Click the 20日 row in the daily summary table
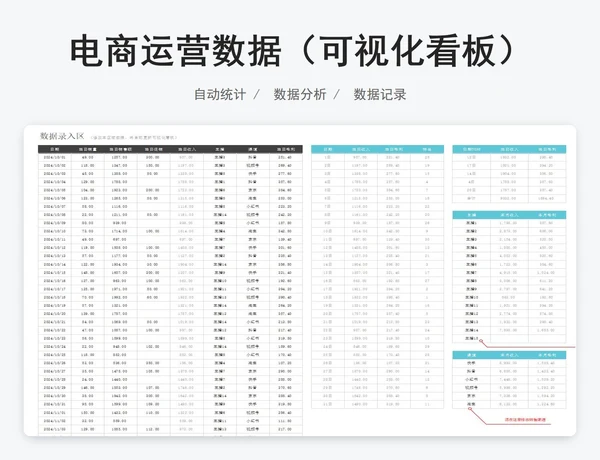Viewport: 600px width, 460px height. 377,314
